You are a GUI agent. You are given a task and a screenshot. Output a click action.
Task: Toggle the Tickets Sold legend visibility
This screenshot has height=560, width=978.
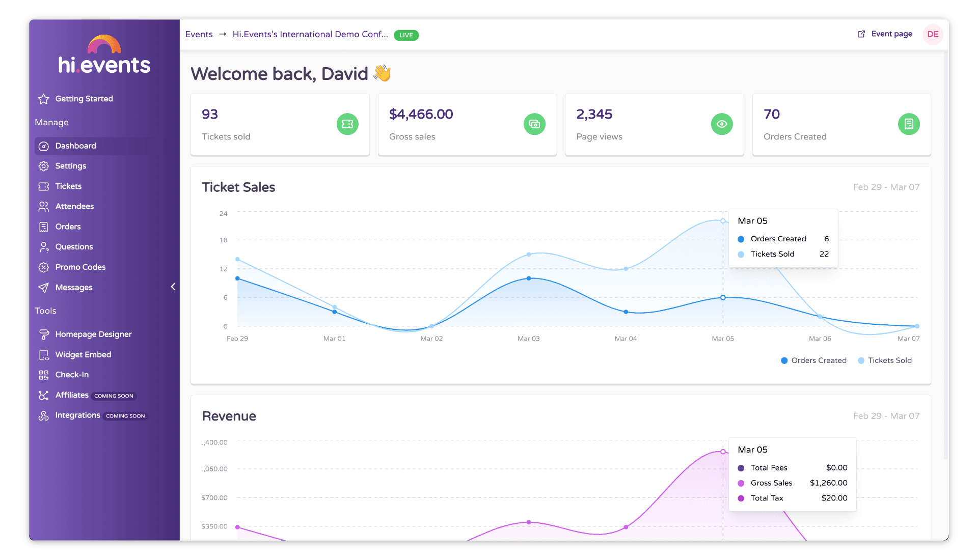click(885, 360)
